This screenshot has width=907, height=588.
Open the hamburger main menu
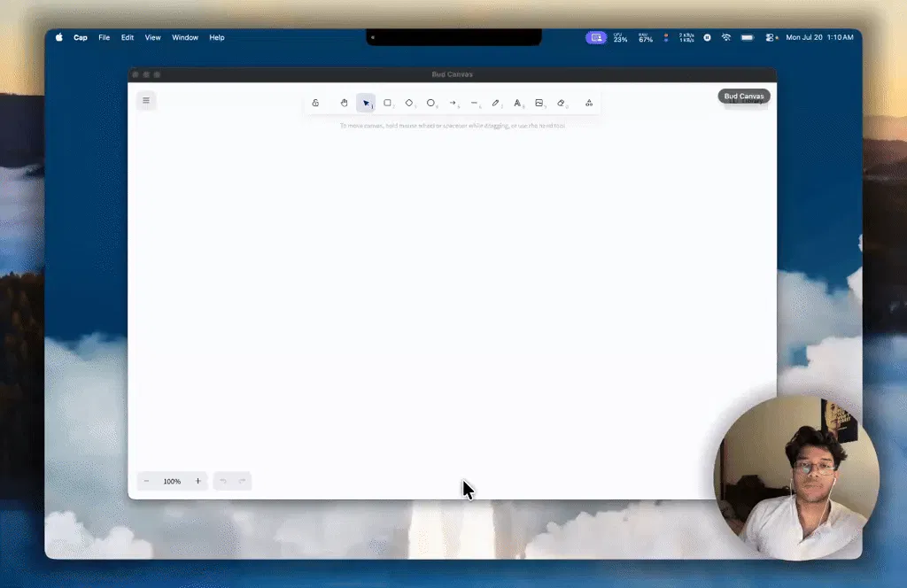[146, 101]
